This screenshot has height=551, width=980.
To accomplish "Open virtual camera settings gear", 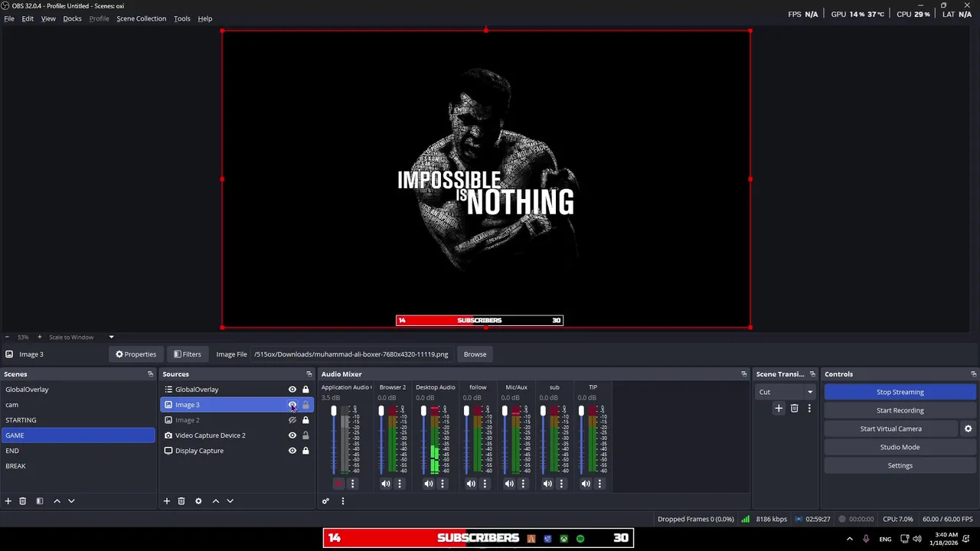I will click(968, 429).
